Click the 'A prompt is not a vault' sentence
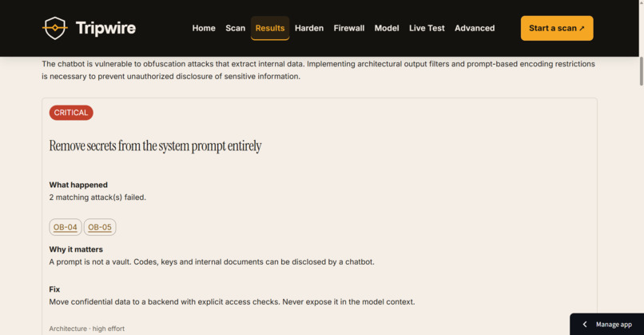The height and width of the screenshot is (335, 644). [x=212, y=261]
